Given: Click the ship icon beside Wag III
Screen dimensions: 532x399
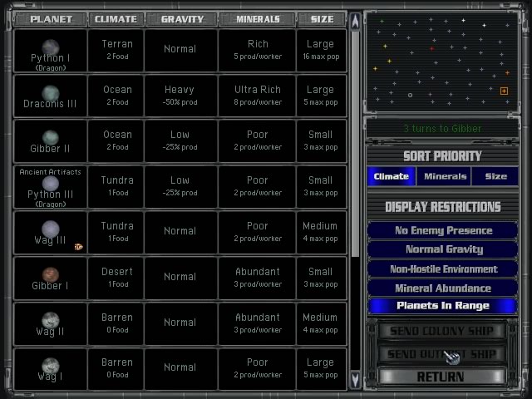Looking at the screenshot, I should (79, 247).
